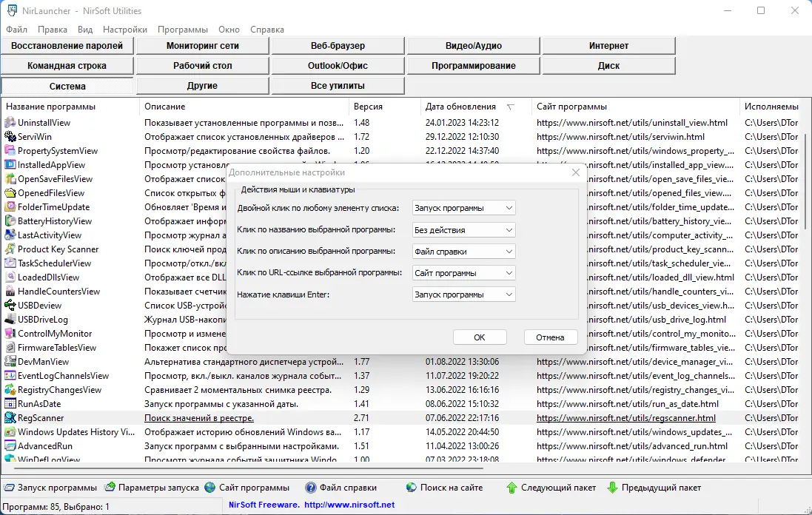Screen dimensions: 812x515
Task: Click Отмена in the settings dialog
Action: [550, 337]
